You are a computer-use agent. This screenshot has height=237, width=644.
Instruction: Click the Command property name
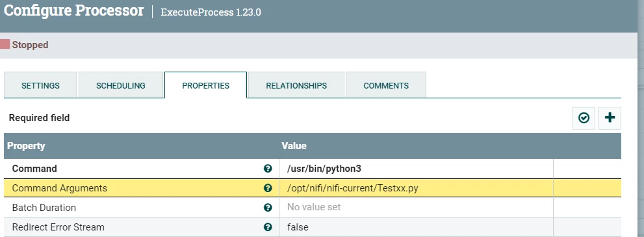point(34,169)
